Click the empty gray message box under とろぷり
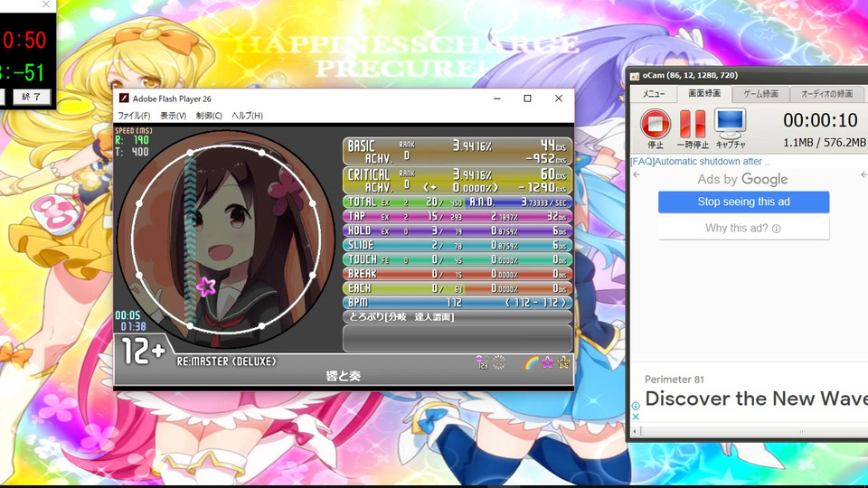 [x=458, y=339]
